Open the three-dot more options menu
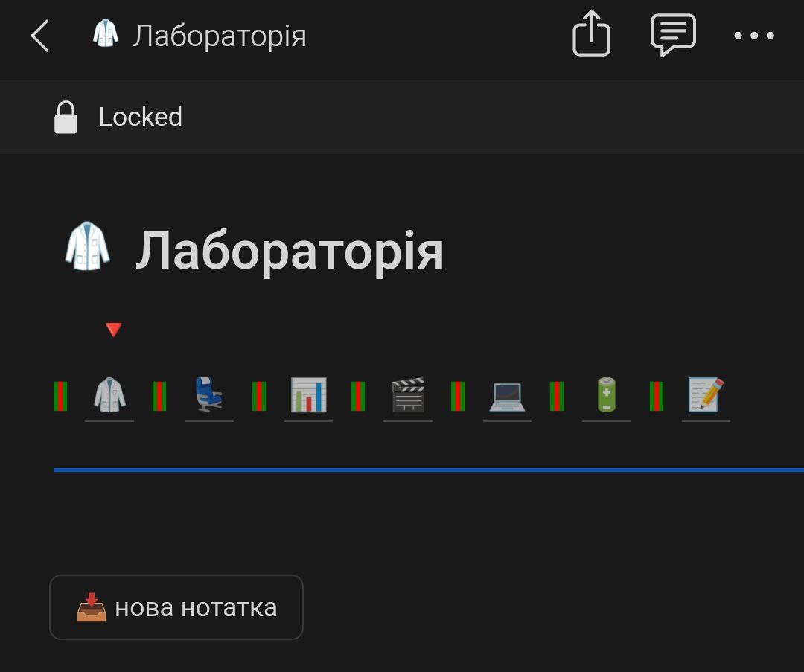 click(x=753, y=36)
